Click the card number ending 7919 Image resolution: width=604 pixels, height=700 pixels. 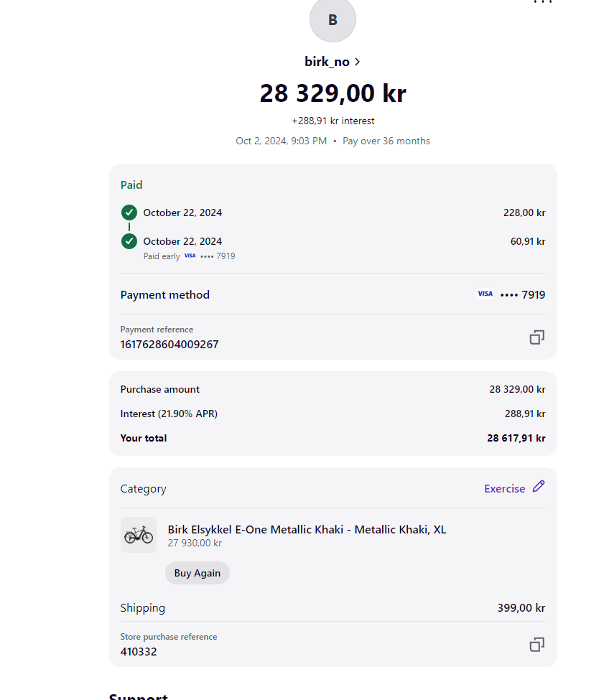(523, 294)
